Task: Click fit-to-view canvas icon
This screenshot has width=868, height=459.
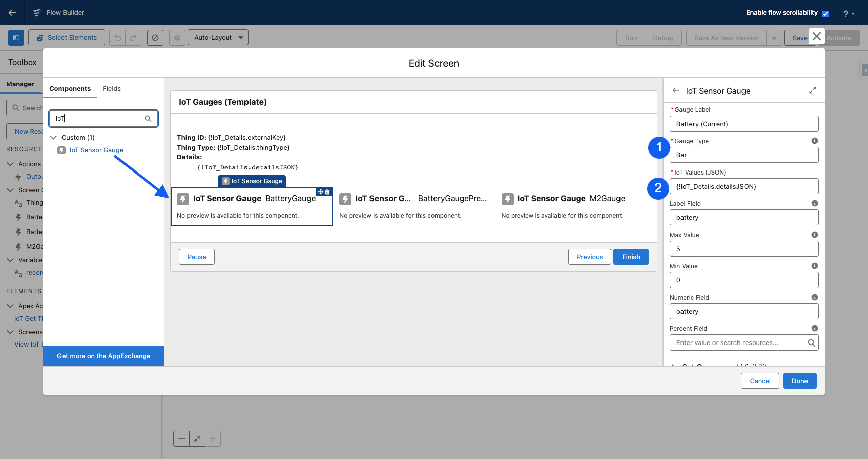Action: point(197,439)
